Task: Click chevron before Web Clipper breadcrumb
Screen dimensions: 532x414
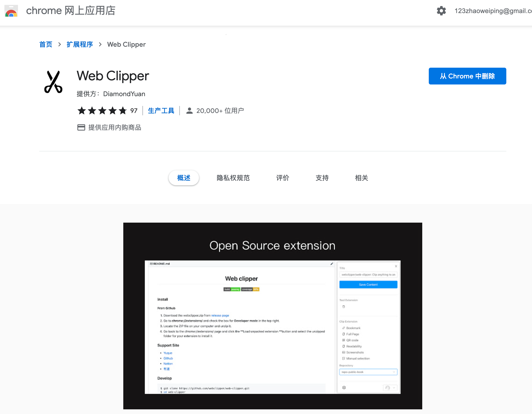Action: tap(100, 45)
